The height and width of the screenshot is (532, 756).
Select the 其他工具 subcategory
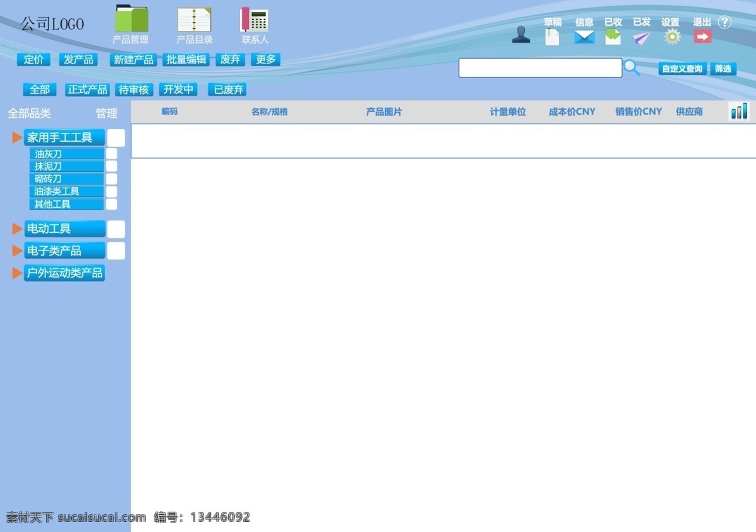(66, 204)
